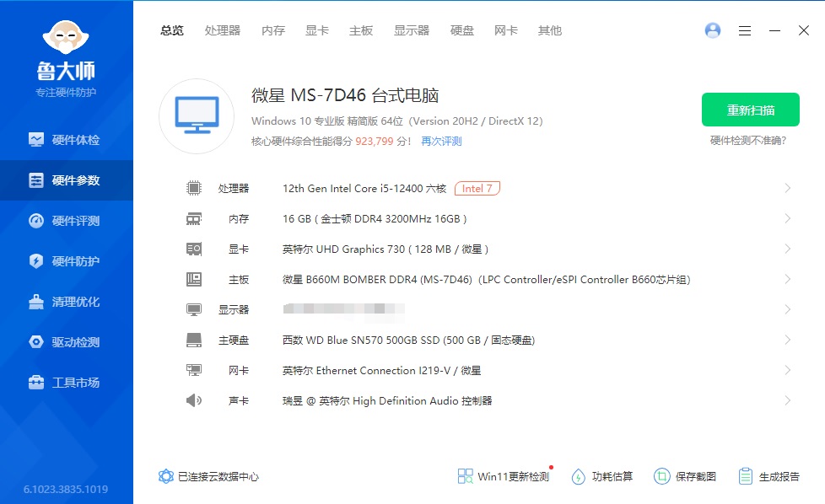The height and width of the screenshot is (504, 825).
Task: Click 生成报告 button
Action: [x=768, y=477]
